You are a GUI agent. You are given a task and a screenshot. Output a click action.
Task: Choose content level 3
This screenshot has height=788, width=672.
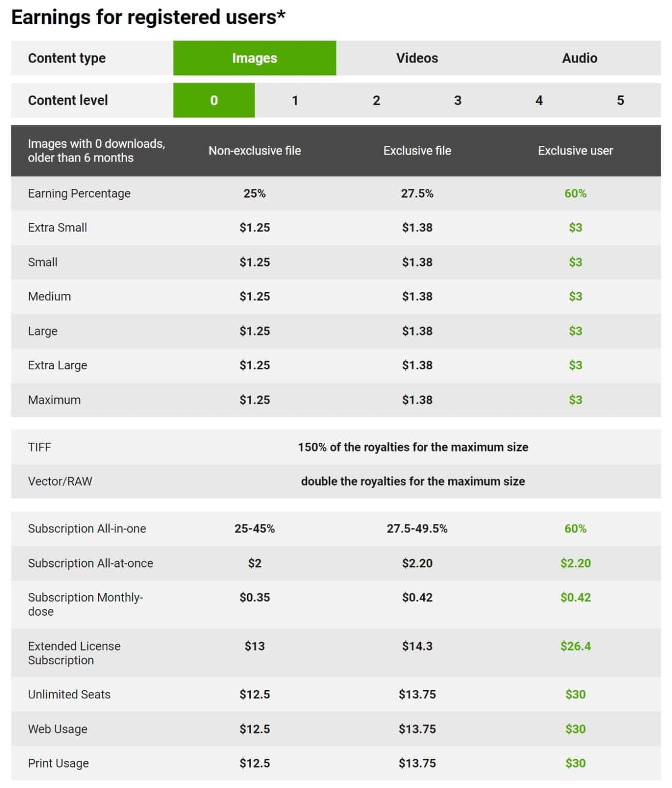pos(458,100)
